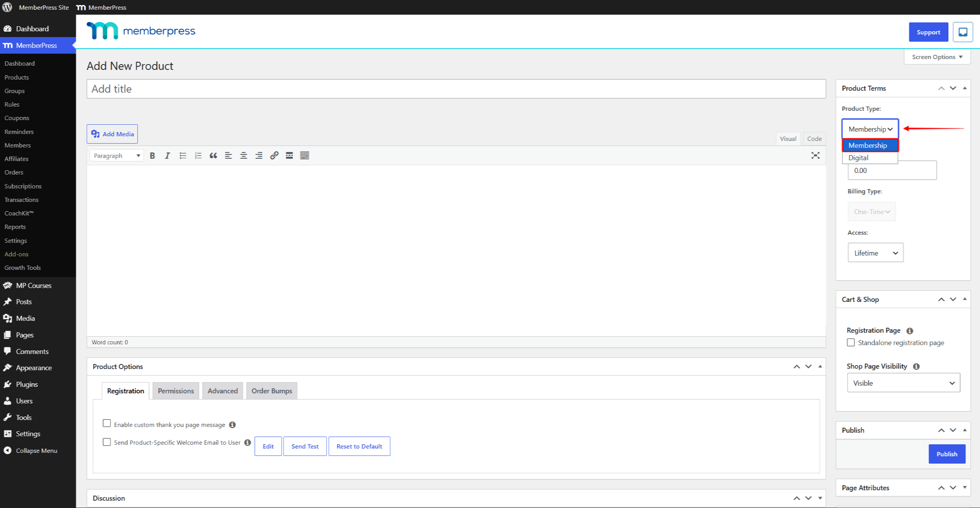Viewport: 980px width, 508px height.
Task: Open Plugins in WordPress sidebar
Action: click(x=27, y=384)
